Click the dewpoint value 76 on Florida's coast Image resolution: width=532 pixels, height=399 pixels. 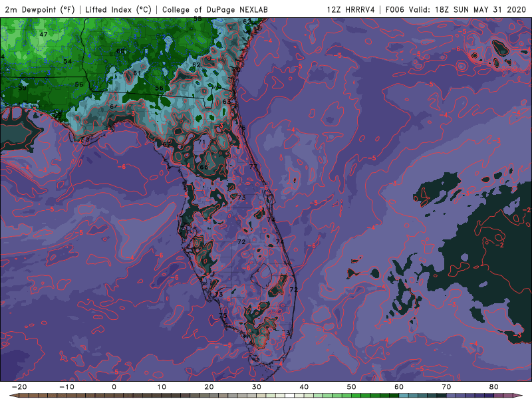pos(241,128)
